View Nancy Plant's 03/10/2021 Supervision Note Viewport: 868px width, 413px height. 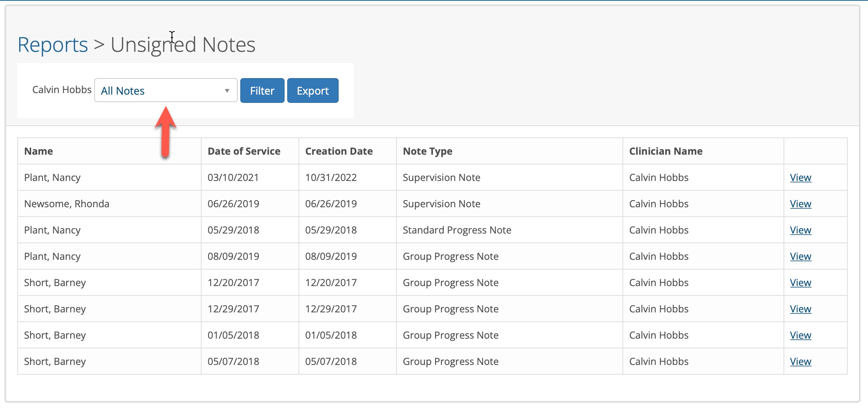[x=800, y=177]
